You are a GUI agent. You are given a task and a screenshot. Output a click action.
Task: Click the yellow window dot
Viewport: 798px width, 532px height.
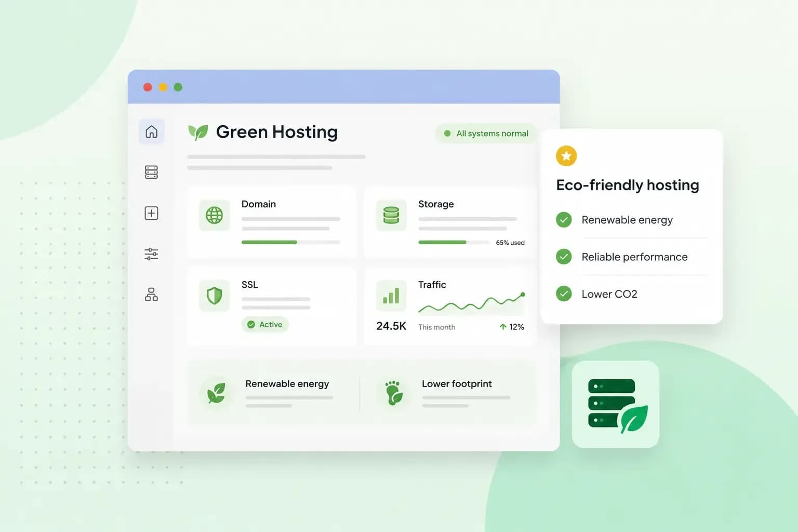[163, 87]
